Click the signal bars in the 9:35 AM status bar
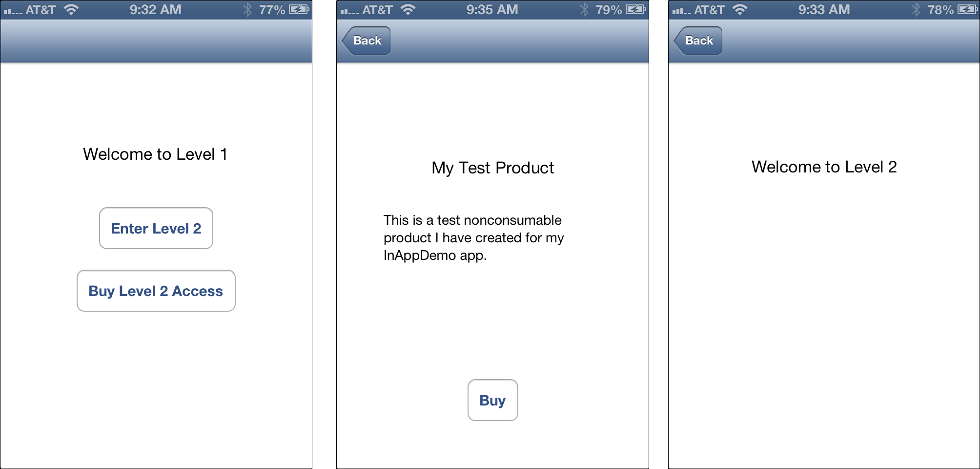Screen dimensions: 980x469 pyautogui.click(x=349, y=11)
